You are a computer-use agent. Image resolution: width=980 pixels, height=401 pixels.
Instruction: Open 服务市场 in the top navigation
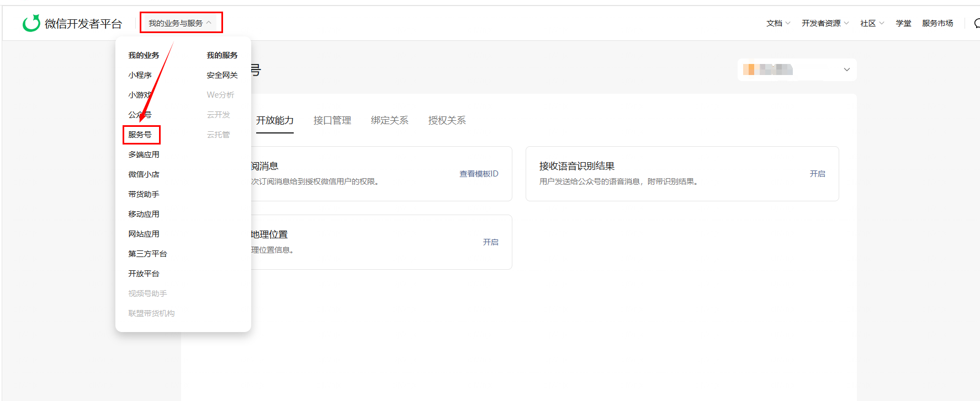937,23
